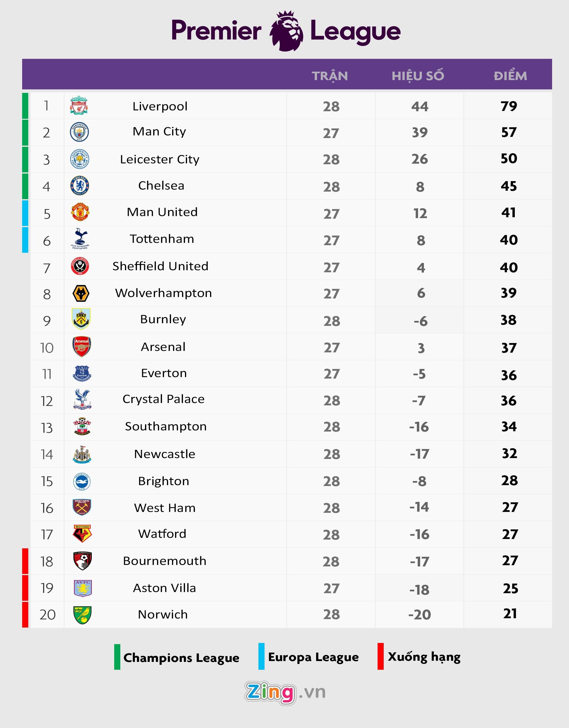Viewport: 569px width, 728px height.
Task: Click the TRẬN column header
Action: coord(330,76)
